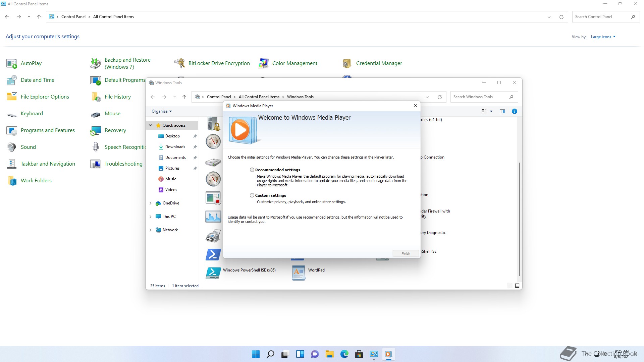644x362 pixels.
Task: Open address history dropdown in Control Panel
Action: (549, 17)
